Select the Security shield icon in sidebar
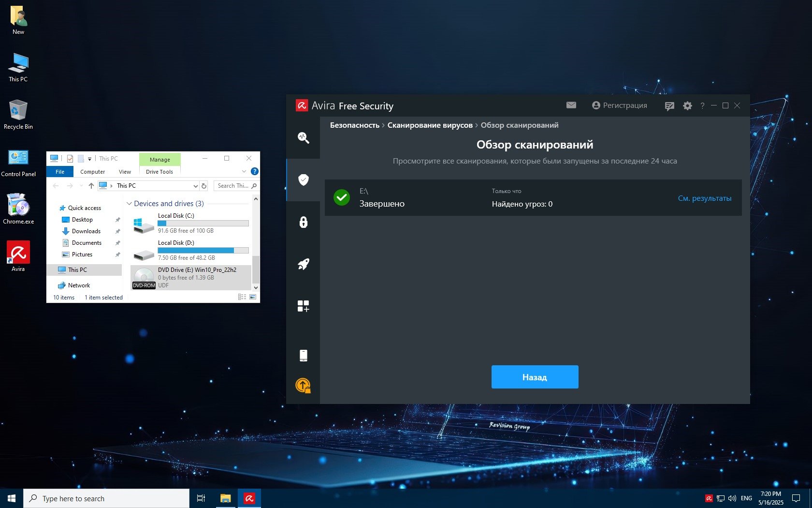 [x=303, y=180]
